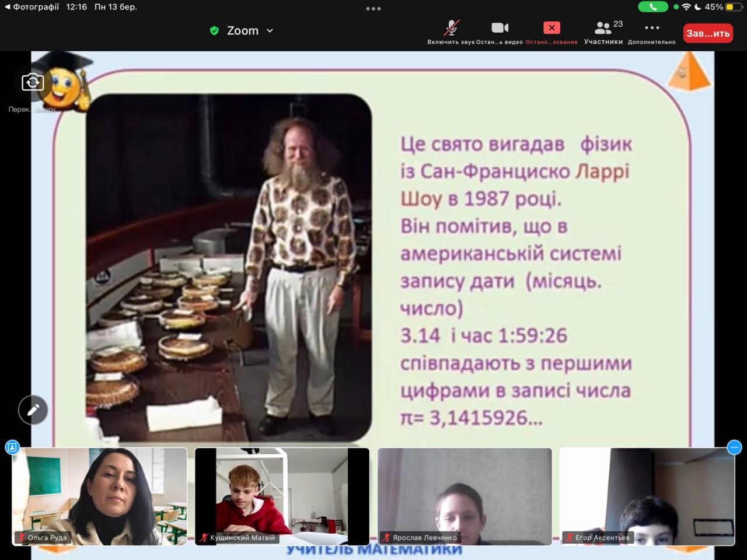This screenshot has width=747, height=560.
Task: Expand the Zoom meeting info dropdown
Action: pos(270,31)
